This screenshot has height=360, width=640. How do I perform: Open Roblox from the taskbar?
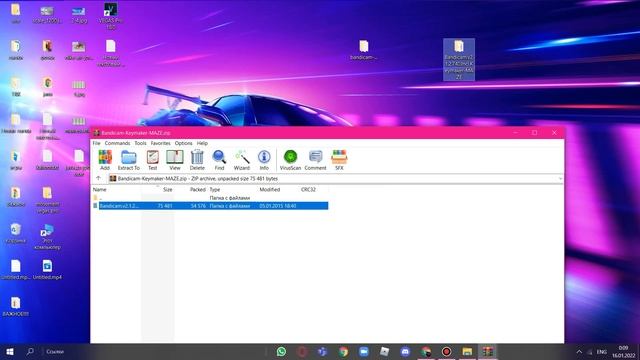coord(384,351)
